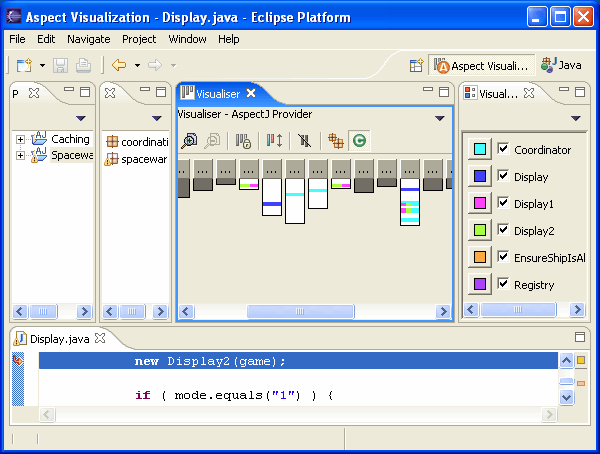Click the Open Perspective icon
Viewport: 600px width, 454px height.
click(416, 65)
